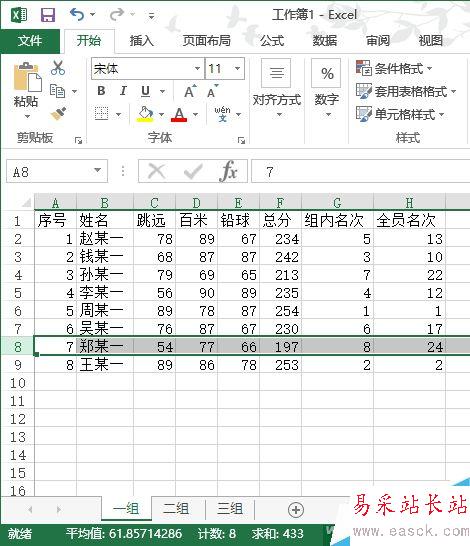Click the Cut scissors icon
470x546 pixels.
58,68
